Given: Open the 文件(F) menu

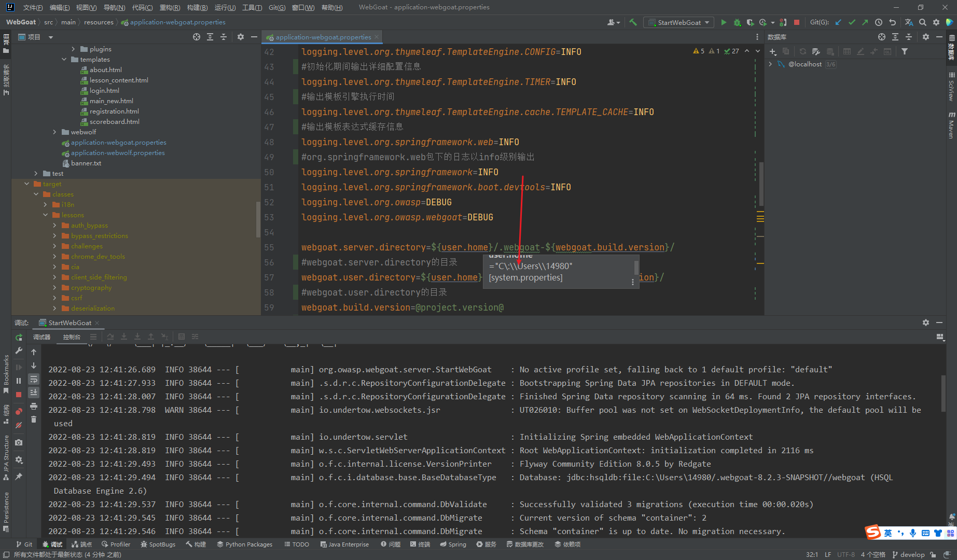Looking at the screenshot, I should [x=33, y=7].
